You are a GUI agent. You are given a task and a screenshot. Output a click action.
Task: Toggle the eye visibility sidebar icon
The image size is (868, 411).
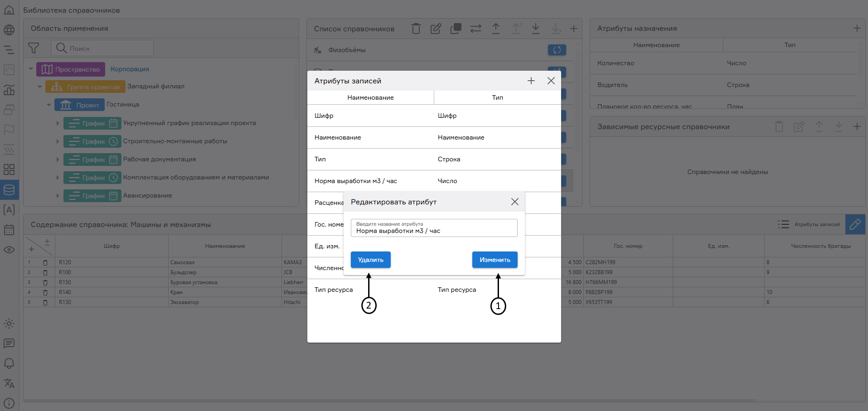[x=9, y=250]
